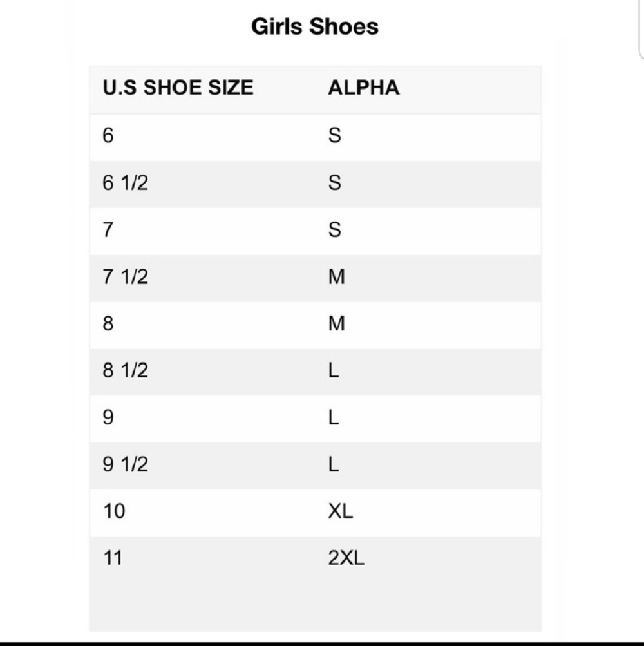Click the L value for size 9 1/2
This screenshot has width=644, height=646.
334,464
